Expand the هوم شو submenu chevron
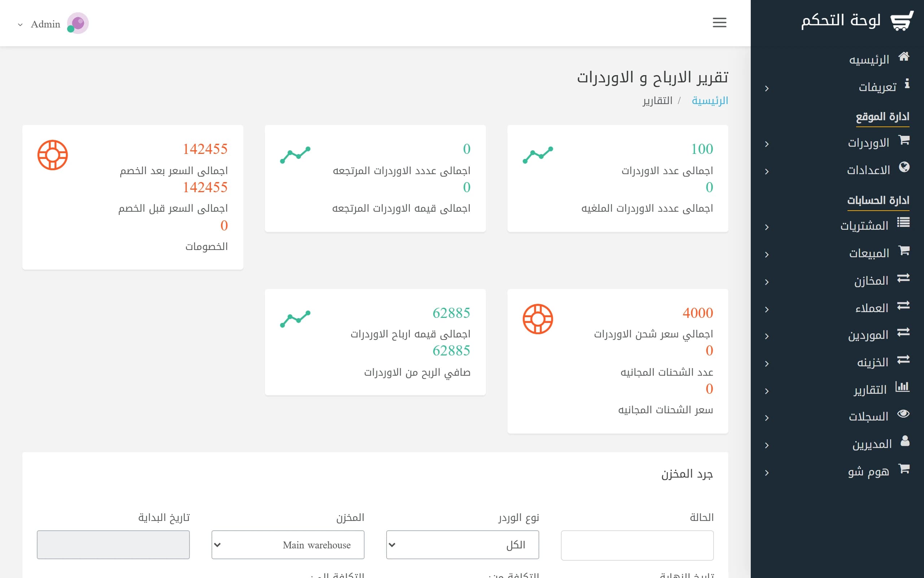This screenshot has width=924, height=578. [767, 473]
